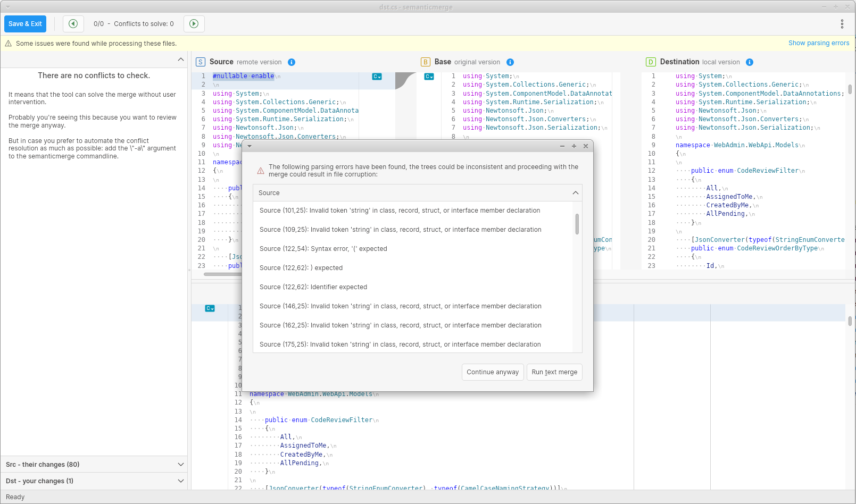Click the next conflict navigation arrow
This screenshot has height=504, width=856.
coord(194,23)
